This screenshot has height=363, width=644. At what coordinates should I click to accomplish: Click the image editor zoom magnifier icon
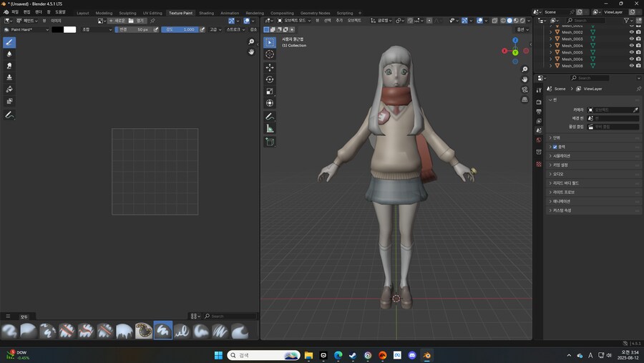click(251, 42)
